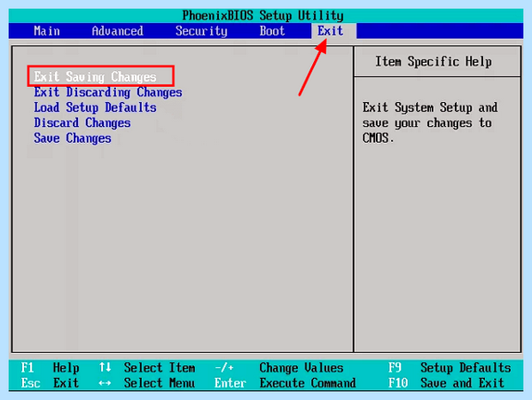Switch to the Advanced tab
This screenshot has width=532, height=400.
tap(117, 31)
